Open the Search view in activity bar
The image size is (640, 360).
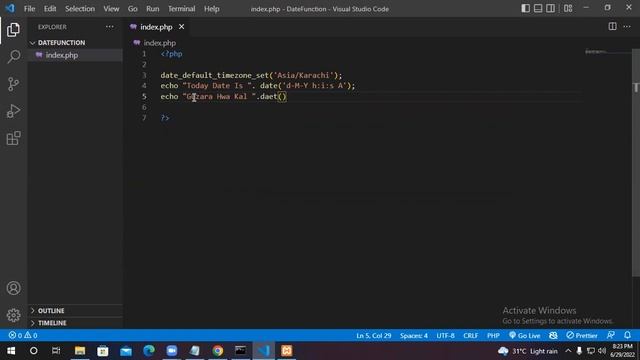[x=13, y=57]
